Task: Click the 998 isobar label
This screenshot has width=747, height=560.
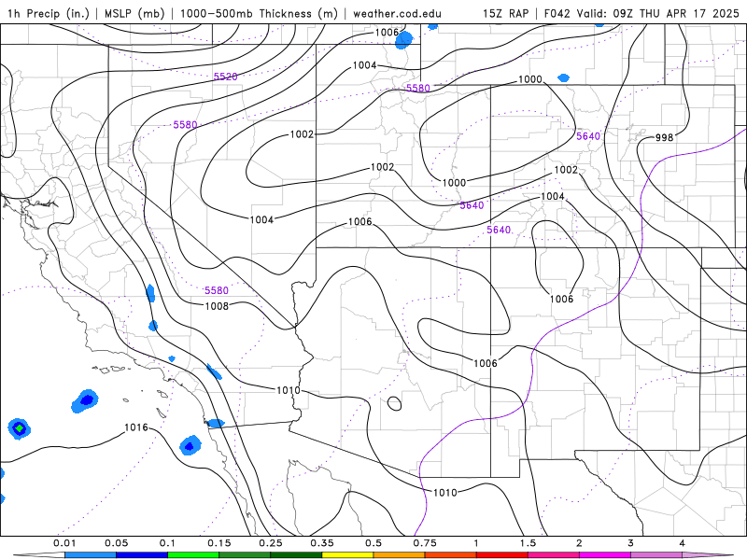Action: click(x=664, y=137)
